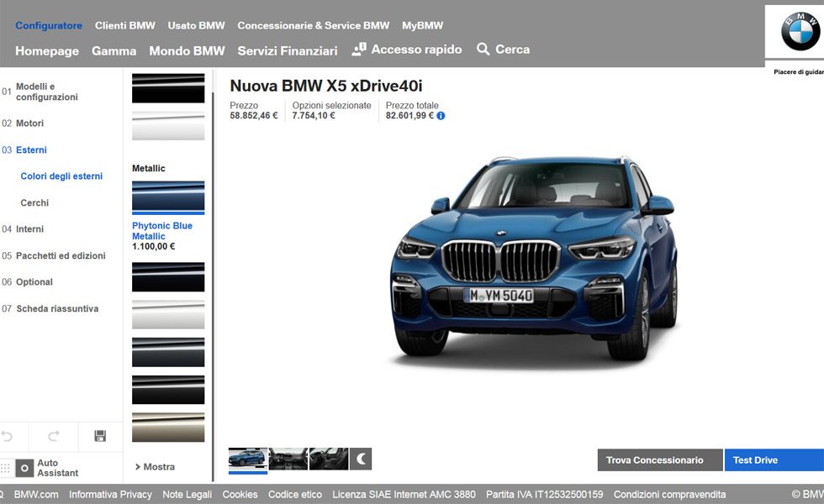Expand the Mostra section
This screenshot has height=504, width=824.
tap(155, 467)
